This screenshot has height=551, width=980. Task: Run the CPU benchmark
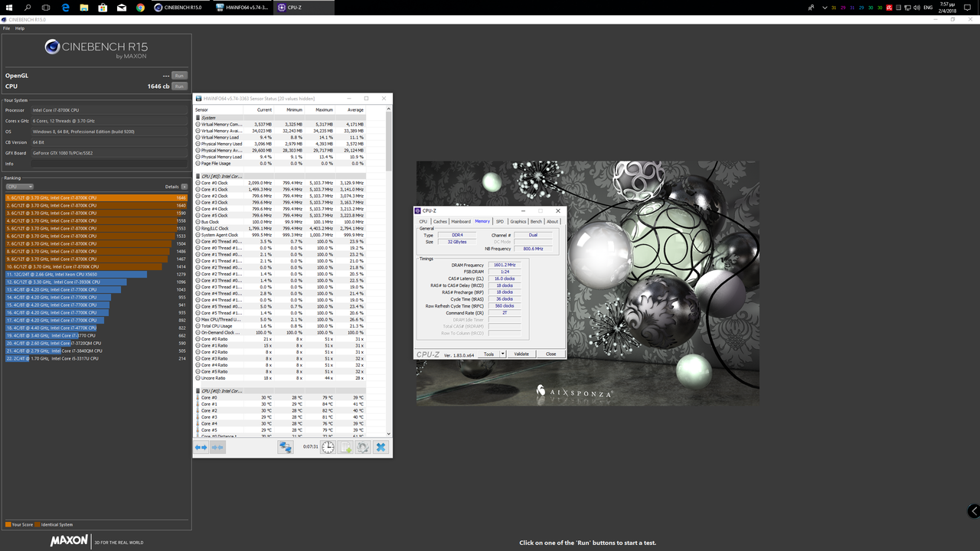pyautogui.click(x=178, y=86)
